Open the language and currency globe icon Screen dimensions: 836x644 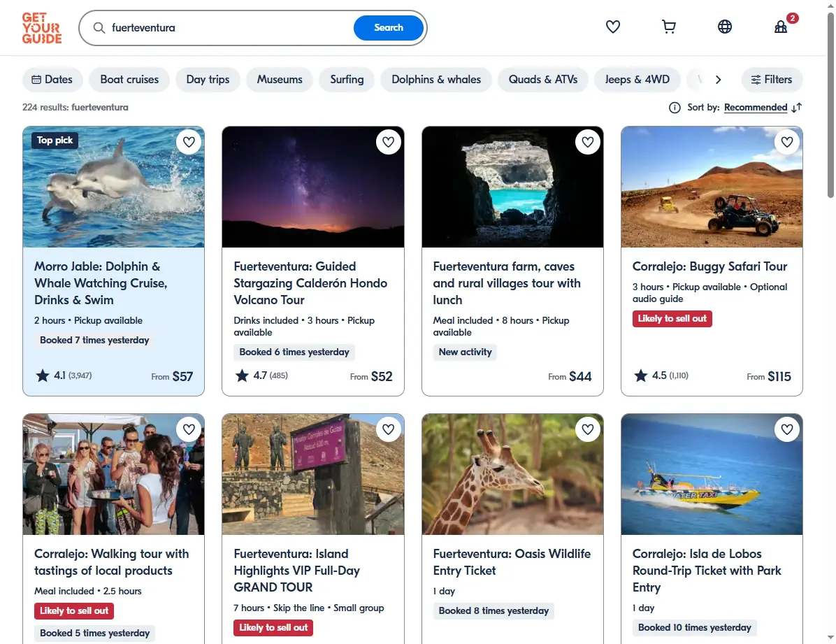point(725,27)
